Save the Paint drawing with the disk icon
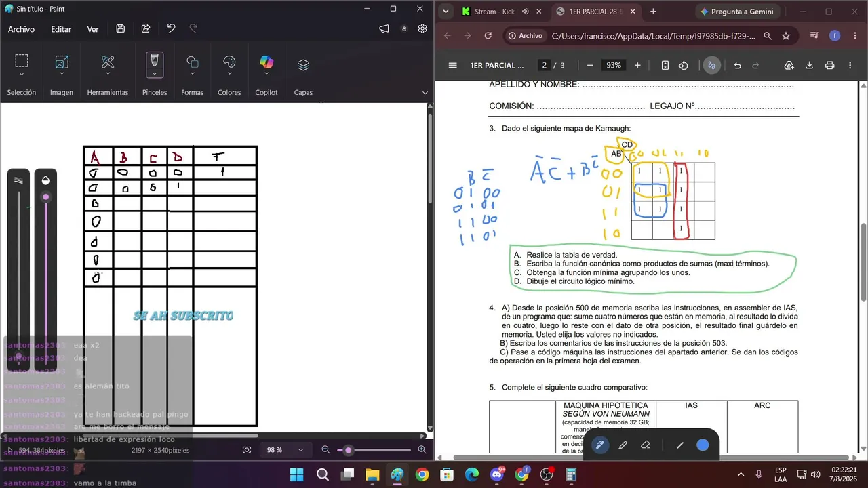868x488 pixels. pos(121,28)
